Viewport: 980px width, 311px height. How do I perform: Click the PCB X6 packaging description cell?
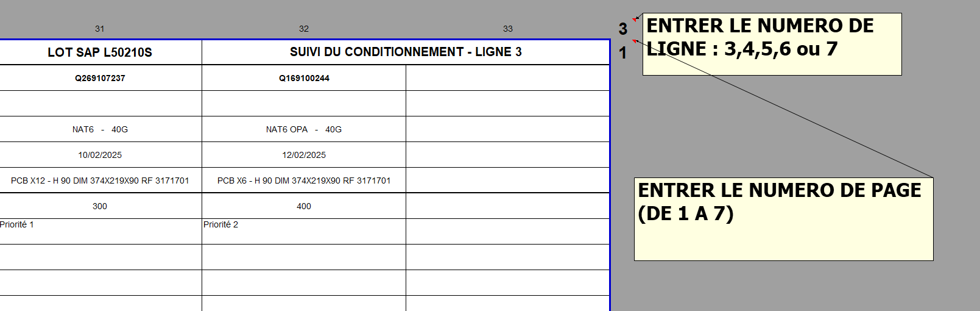pos(304,181)
